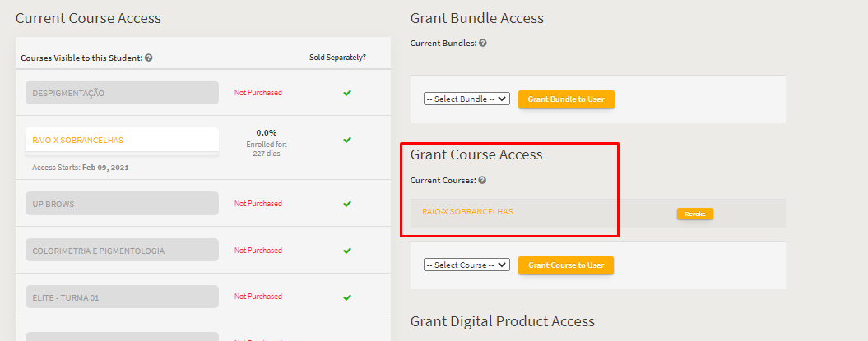Open the Select Course dropdown

[x=466, y=265]
